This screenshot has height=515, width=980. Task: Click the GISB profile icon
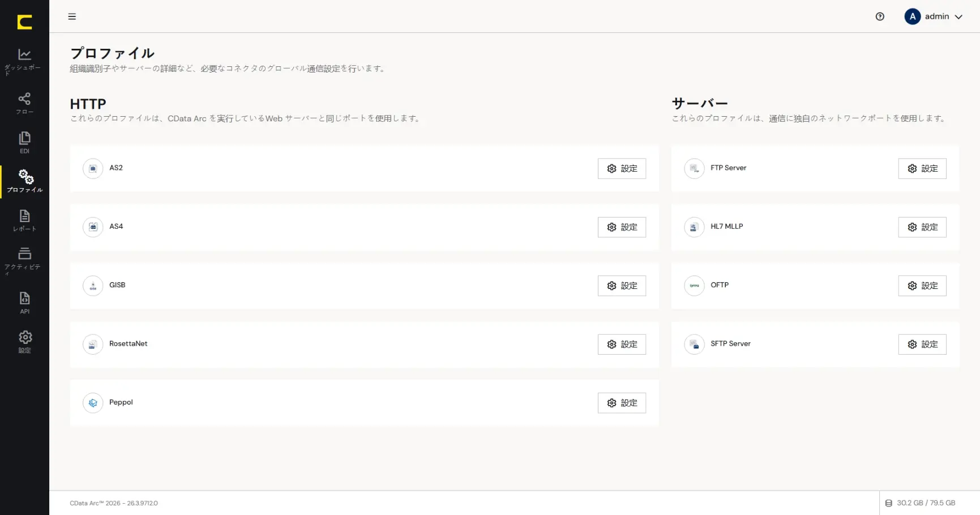coord(93,286)
